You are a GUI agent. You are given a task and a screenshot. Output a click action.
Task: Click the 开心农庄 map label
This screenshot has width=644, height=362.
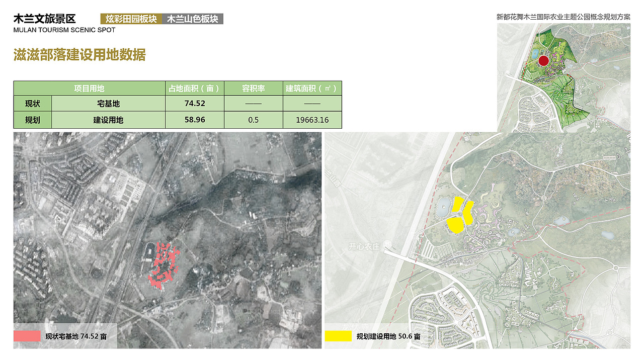coord(364,247)
